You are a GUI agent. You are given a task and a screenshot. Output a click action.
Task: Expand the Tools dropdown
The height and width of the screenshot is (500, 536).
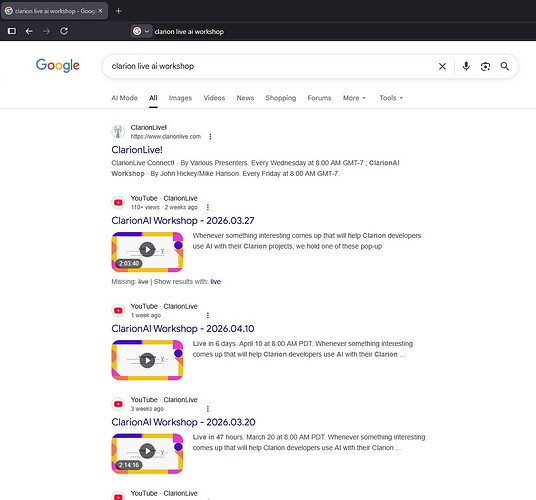point(391,98)
